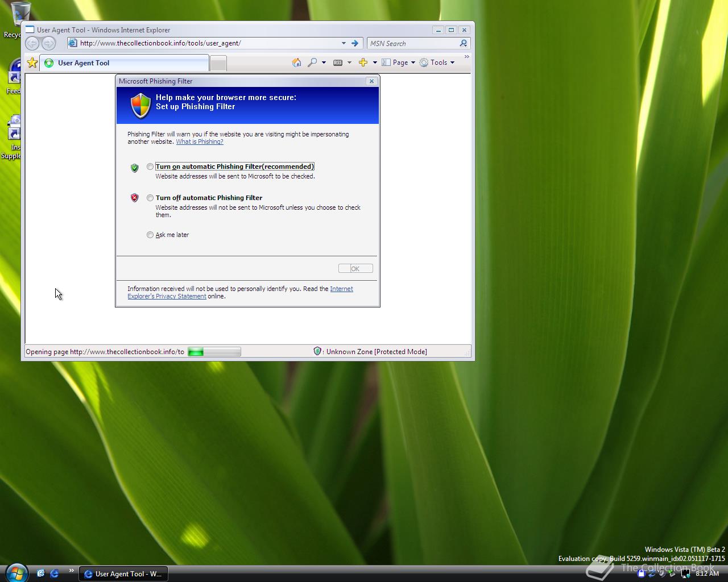The image size is (728, 582).
Task: Select Turn off automatic Phishing Filter
Action: tap(150, 198)
